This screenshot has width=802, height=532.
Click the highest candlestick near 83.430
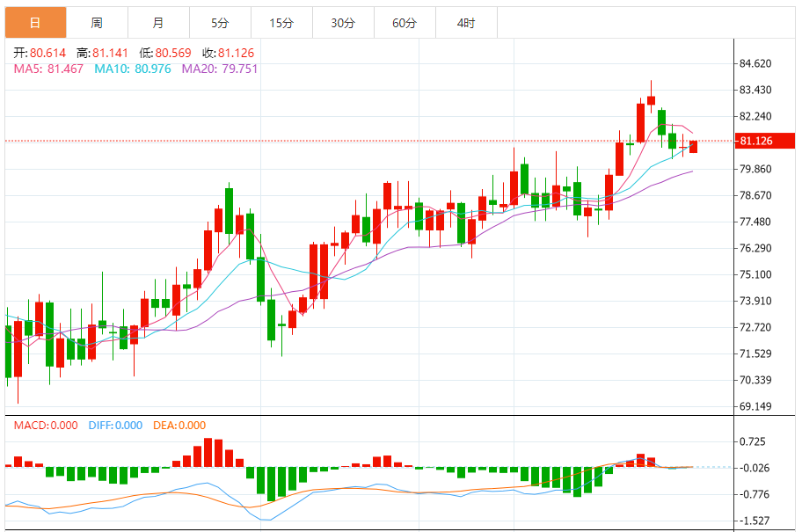[x=651, y=99]
